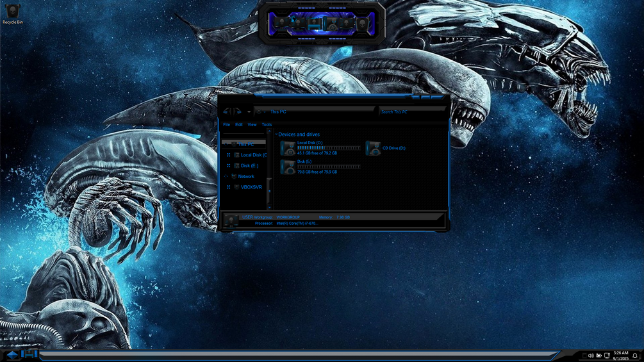Click the Search This PC field
This screenshot has width=644, height=362.
pyautogui.click(x=412, y=111)
